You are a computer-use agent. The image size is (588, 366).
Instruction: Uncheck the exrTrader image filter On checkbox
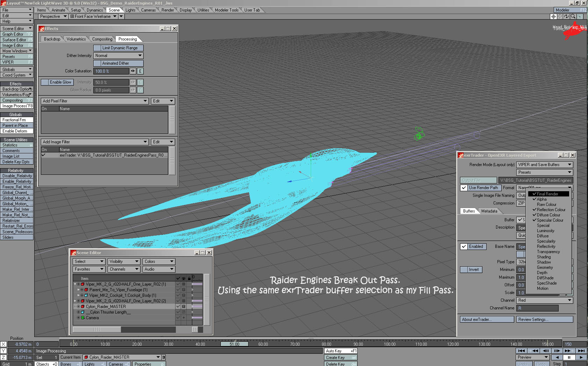(x=44, y=155)
